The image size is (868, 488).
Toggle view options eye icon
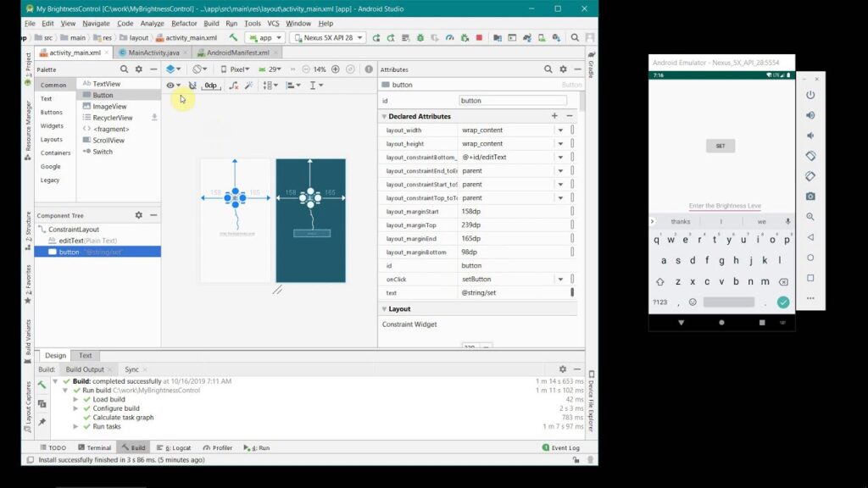pyautogui.click(x=173, y=86)
